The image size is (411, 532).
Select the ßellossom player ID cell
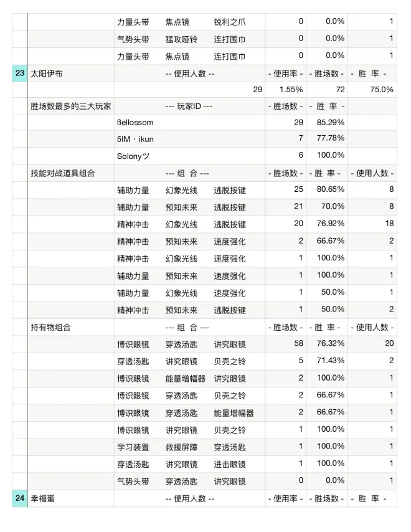click(x=135, y=122)
